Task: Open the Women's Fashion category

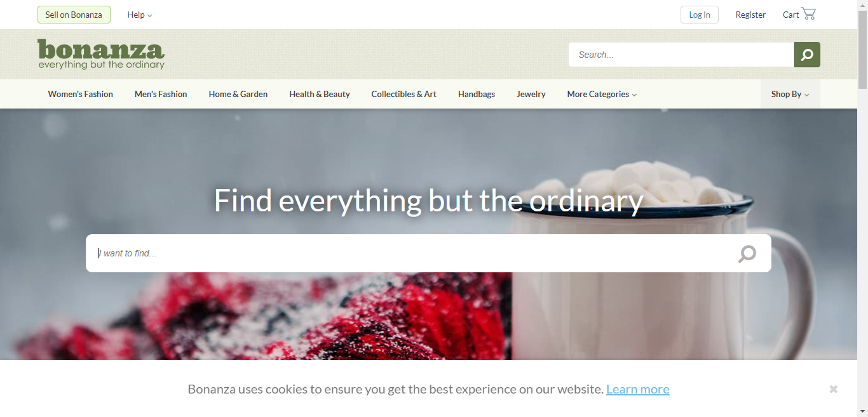Action: 81,94
